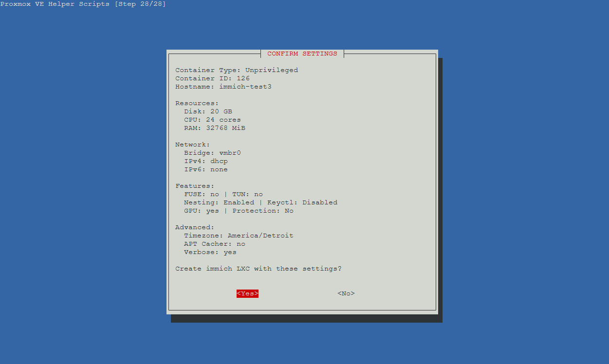This screenshot has height=364, width=609.
Task: Select the Hostname: immich-test3 line
Action: click(x=223, y=87)
